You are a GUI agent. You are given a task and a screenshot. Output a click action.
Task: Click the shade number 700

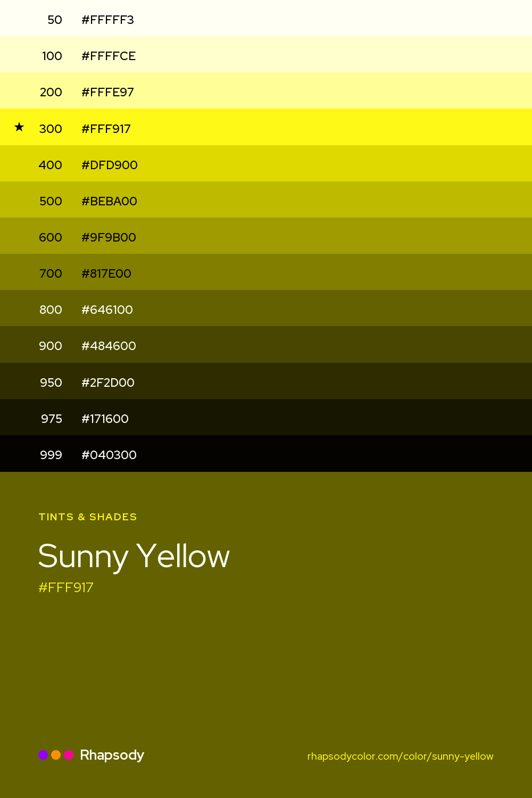(x=51, y=273)
